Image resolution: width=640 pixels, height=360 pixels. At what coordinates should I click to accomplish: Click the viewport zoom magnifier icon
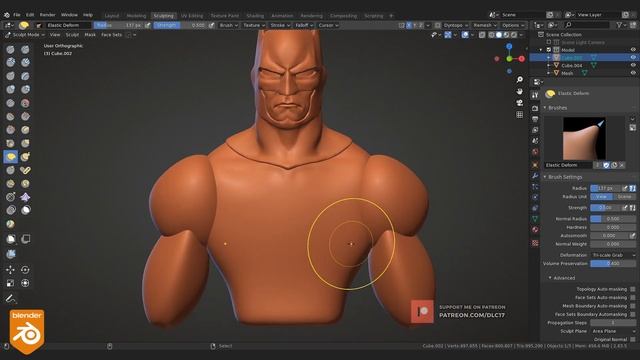[520, 80]
